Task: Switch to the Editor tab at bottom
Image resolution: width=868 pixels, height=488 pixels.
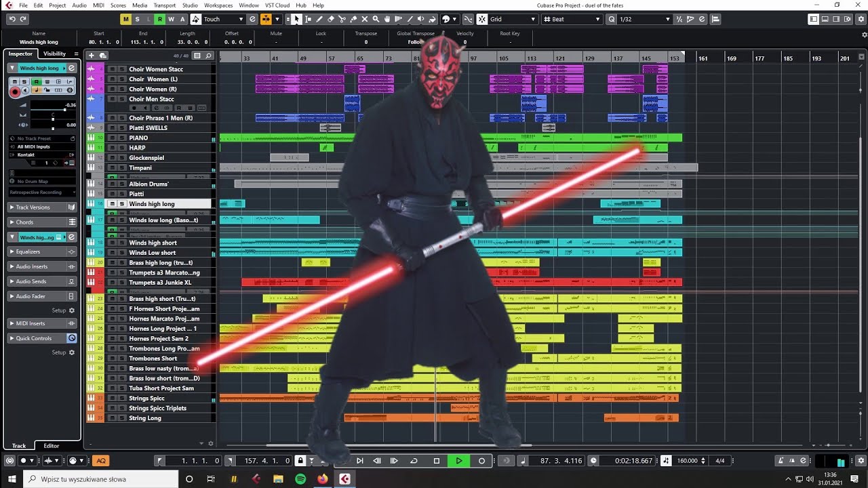Action: point(52,446)
